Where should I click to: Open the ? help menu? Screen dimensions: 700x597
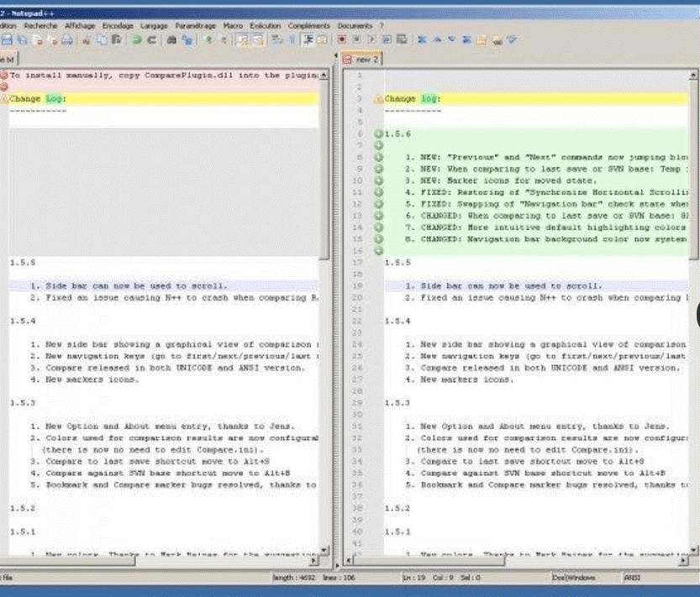pyautogui.click(x=382, y=26)
